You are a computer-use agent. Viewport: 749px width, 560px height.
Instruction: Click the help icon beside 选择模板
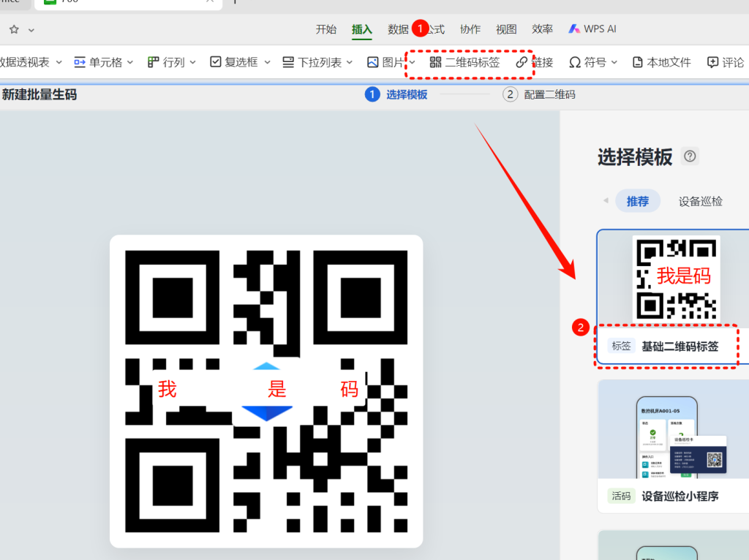coord(690,156)
